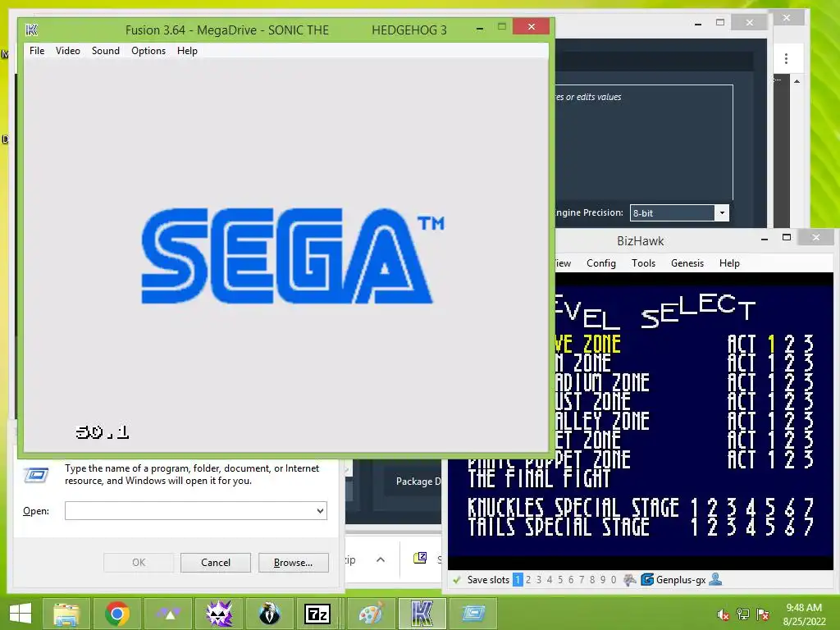Click the eagle head taskbar icon
The image size is (840, 630).
(x=269, y=614)
